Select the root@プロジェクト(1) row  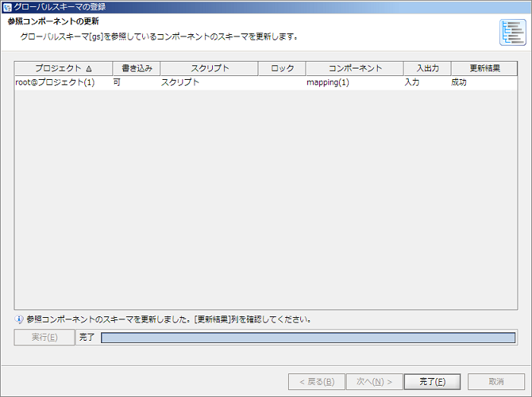coord(55,82)
